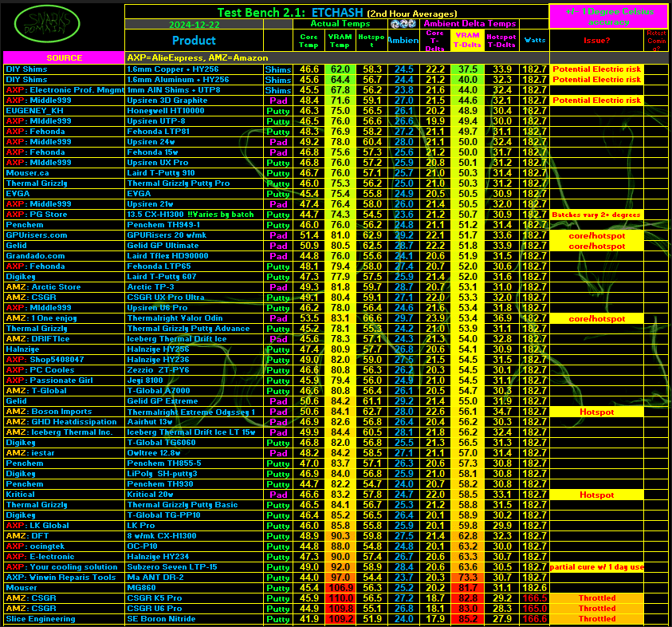
Task: Select the T-Global TG-PP10 product cell
Action: (195, 515)
